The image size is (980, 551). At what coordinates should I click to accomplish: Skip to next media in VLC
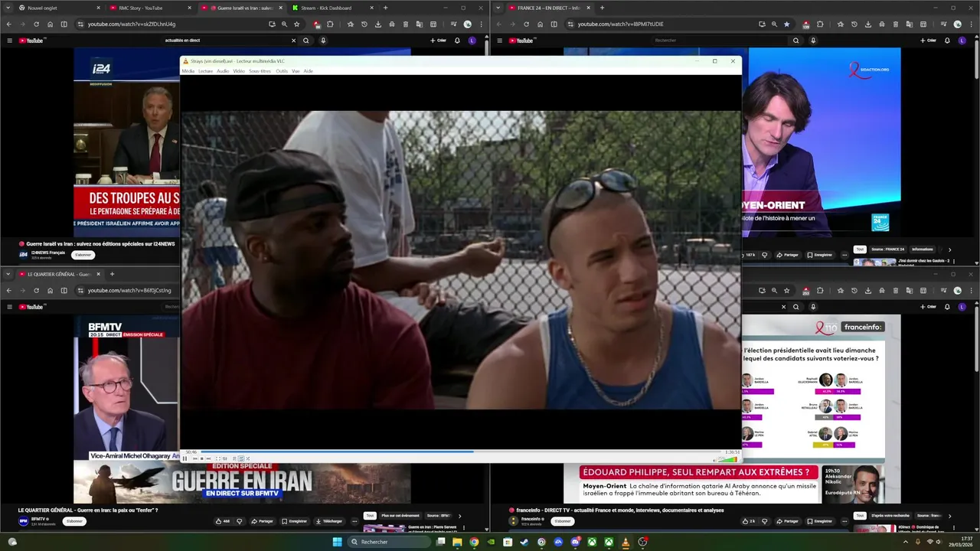208,458
